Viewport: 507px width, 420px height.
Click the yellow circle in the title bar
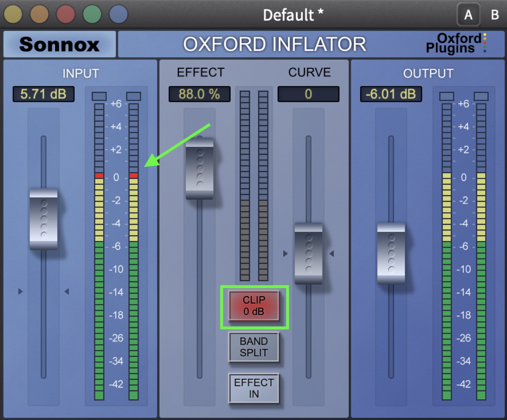[13, 14]
